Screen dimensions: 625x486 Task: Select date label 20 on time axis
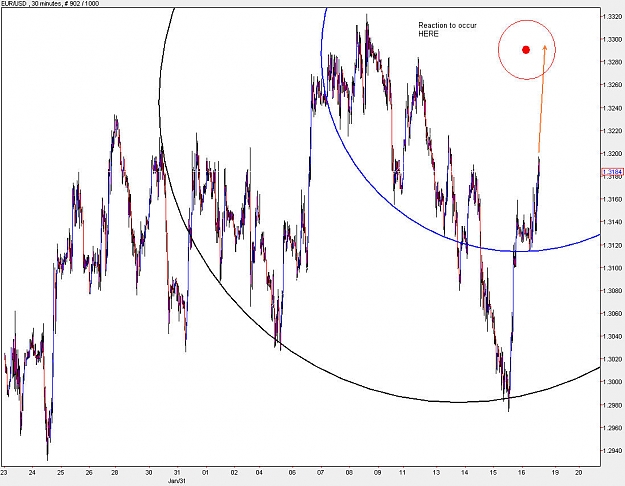(578, 473)
